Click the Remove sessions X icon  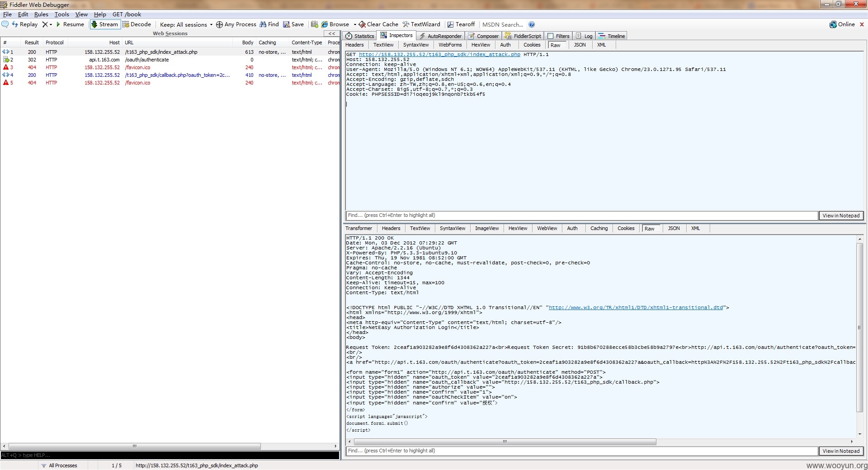coord(45,24)
